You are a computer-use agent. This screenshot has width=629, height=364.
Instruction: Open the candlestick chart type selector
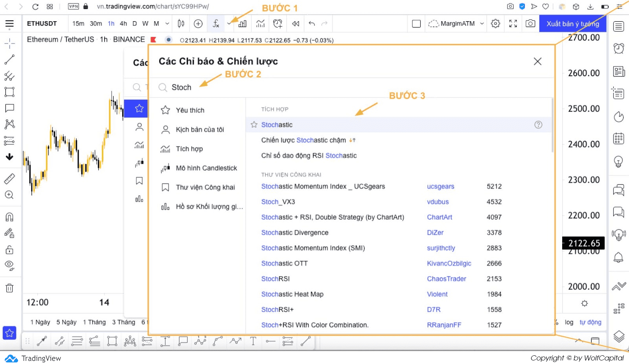tap(181, 24)
